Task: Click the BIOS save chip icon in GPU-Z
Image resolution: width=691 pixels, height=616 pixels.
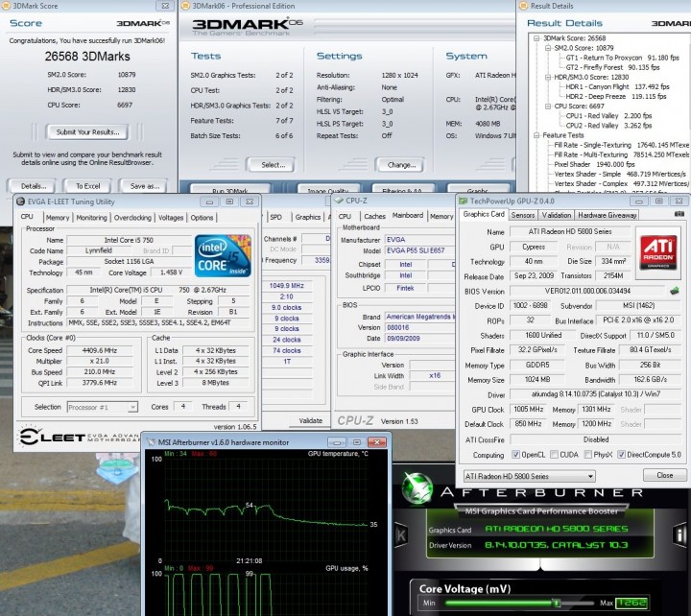Action: [675, 291]
